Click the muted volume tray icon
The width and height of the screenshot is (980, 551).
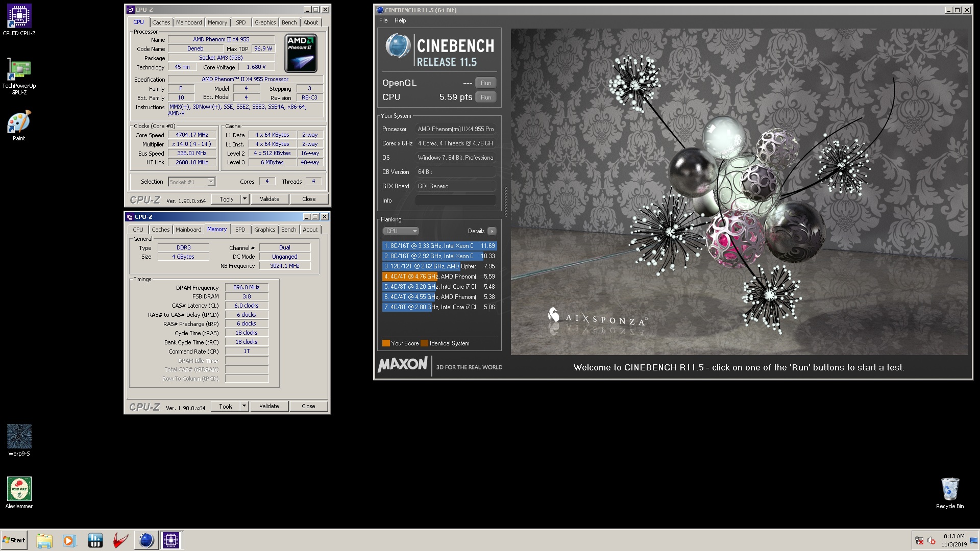tap(932, 541)
